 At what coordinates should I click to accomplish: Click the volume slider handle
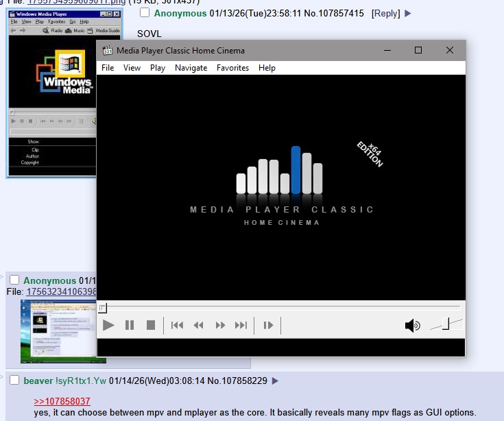point(446,324)
